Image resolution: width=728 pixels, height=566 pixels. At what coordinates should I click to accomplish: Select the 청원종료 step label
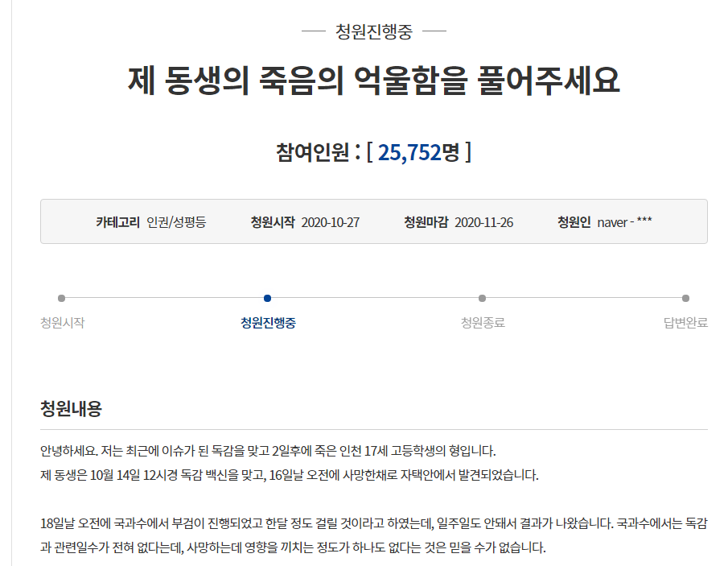click(x=483, y=323)
